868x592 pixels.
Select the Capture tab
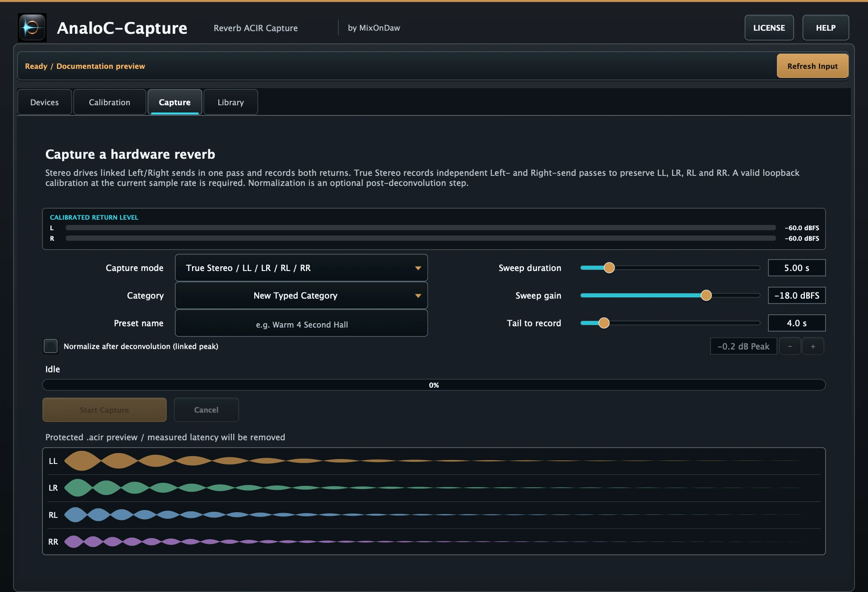coord(174,102)
